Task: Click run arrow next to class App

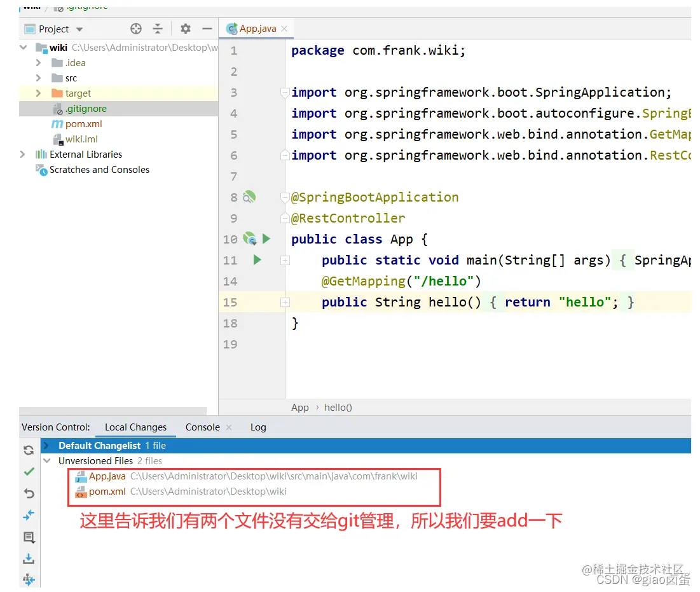Action: click(266, 238)
